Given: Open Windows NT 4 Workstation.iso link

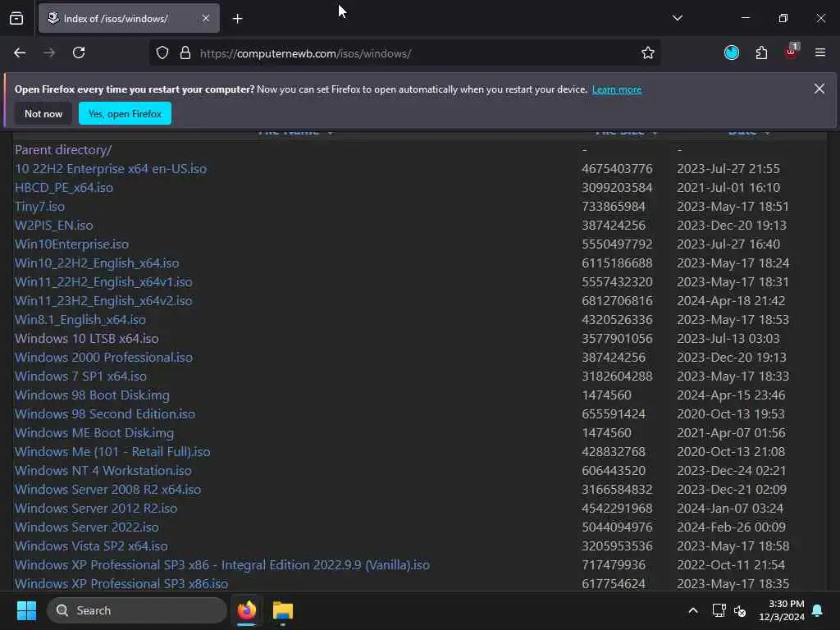Looking at the screenshot, I should tap(103, 470).
